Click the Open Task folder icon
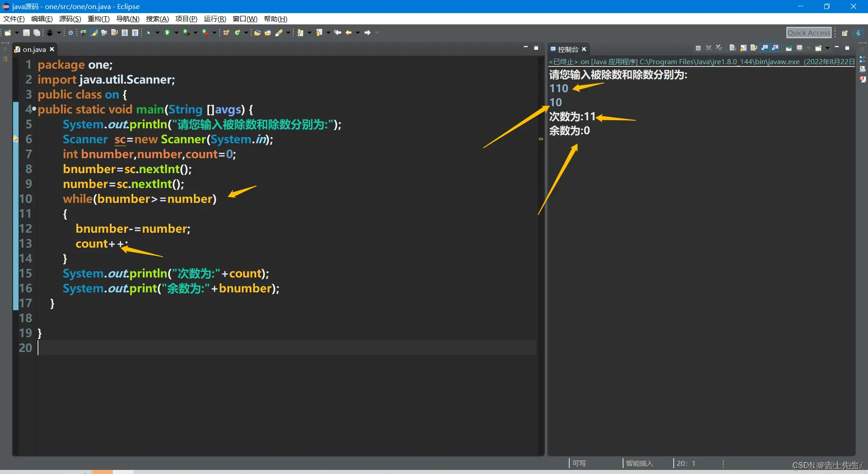The height and width of the screenshot is (474, 868). 268,33
